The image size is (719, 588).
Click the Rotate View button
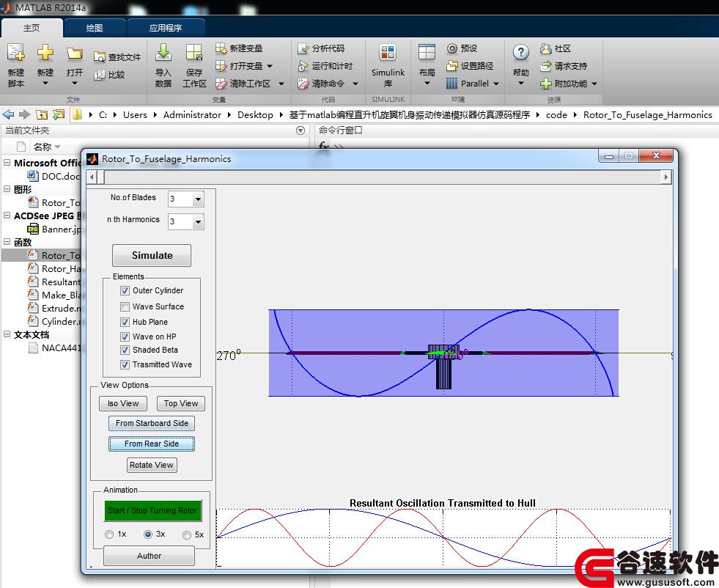152,465
